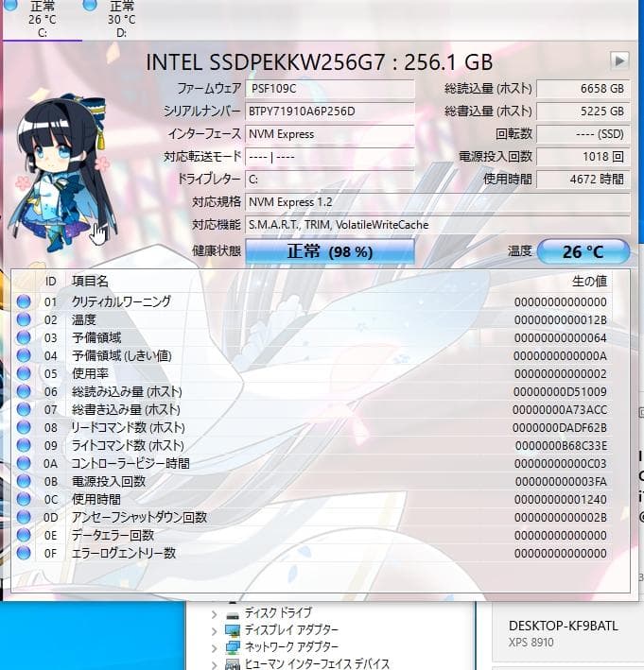Screen dimensions: 644x670
Task: Expand ヒューマン インターフェイス デバイス node
Action: point(215,664)
